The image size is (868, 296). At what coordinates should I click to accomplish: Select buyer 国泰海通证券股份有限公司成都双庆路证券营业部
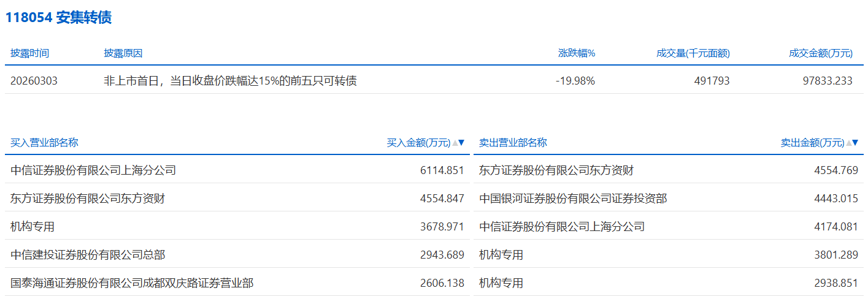(x=132, y=283)
